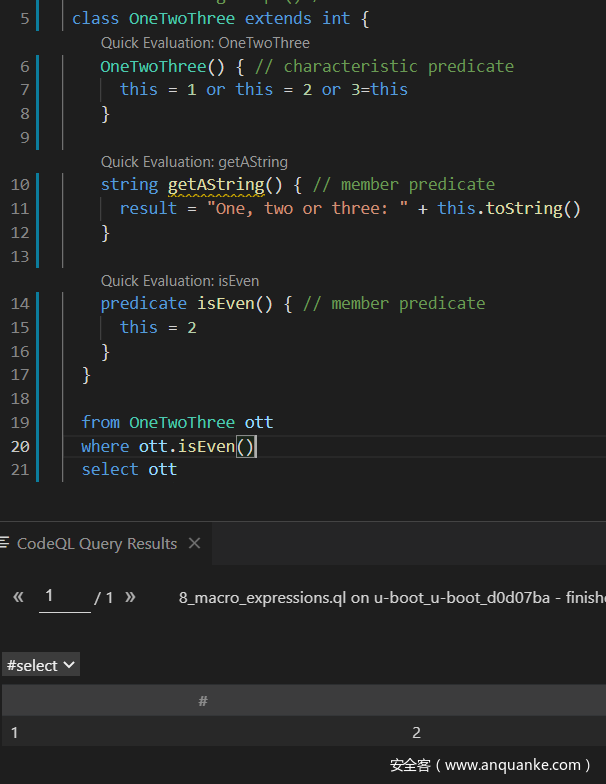
Task: Place cursor on 'select ott' line
Action: click(129, 469)
